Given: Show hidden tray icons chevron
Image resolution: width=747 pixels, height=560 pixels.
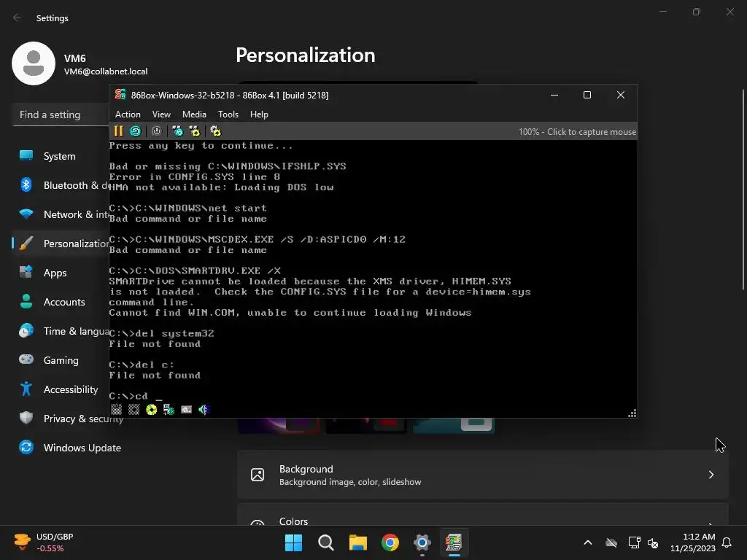Looking at the screenshot, I should (x=588, y=542).
